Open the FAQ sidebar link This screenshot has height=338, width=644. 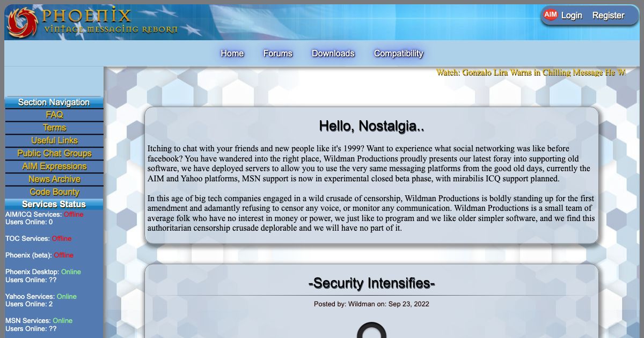(x=54, y=115)
